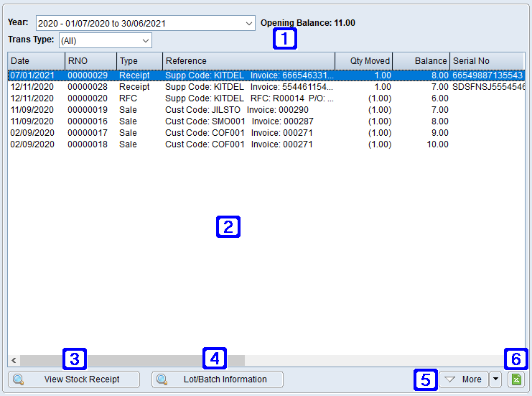Select sale row for SMO001 invoice 000287
This screenshot has width=532, height=396.
coord(215,121)
